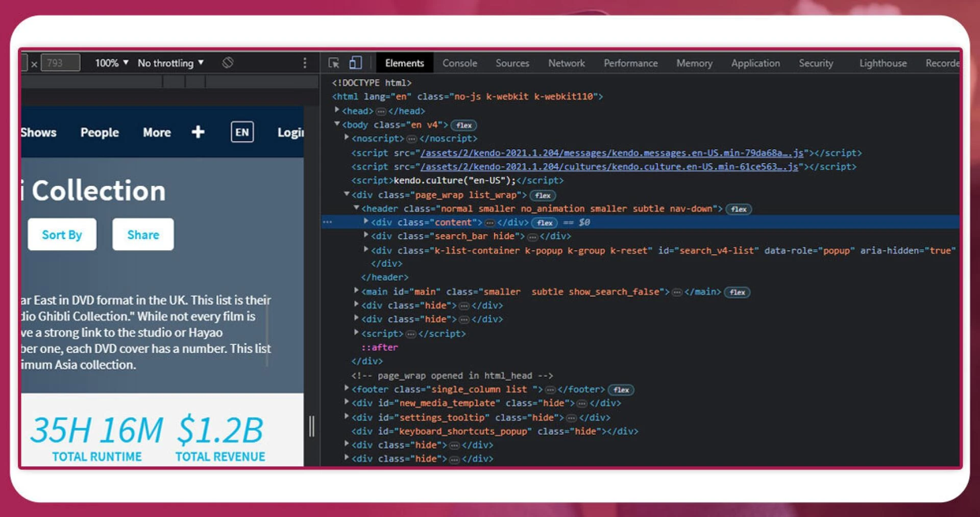Select the Performance tab

pyautogui.click(x=630, y=63)
